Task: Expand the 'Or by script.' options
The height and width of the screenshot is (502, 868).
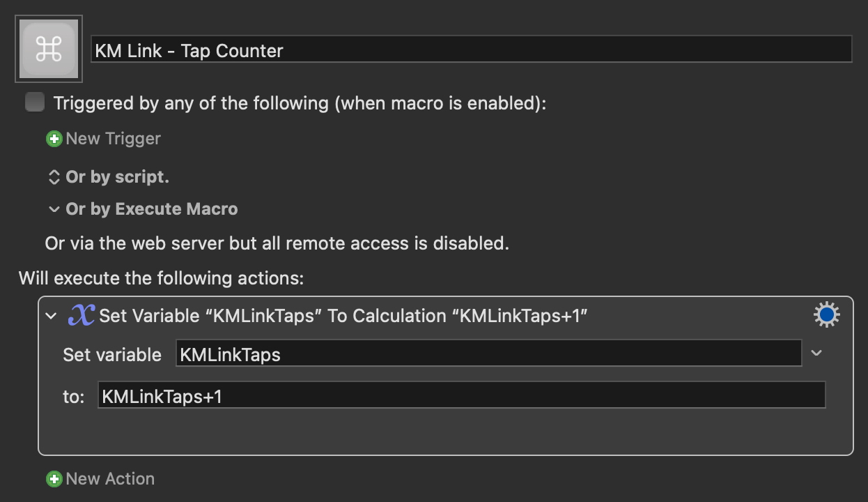Action: (x=54, y=177)
